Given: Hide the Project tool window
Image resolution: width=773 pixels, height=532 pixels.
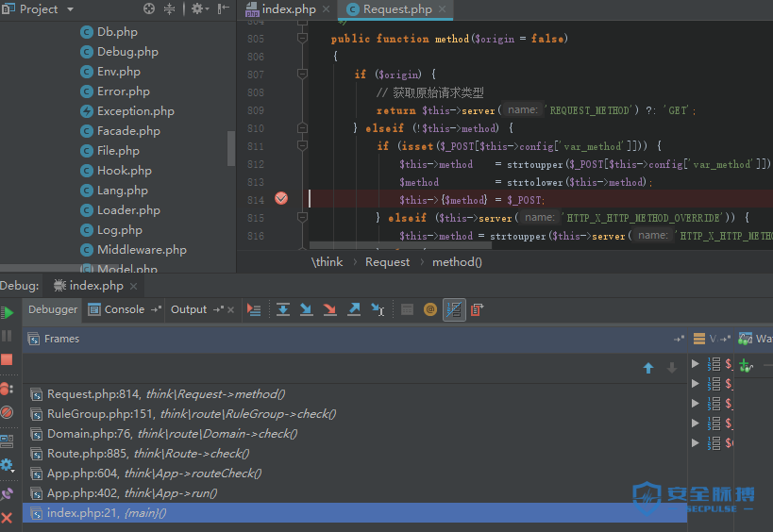Looking at the screenshot, I should point(224,8).
